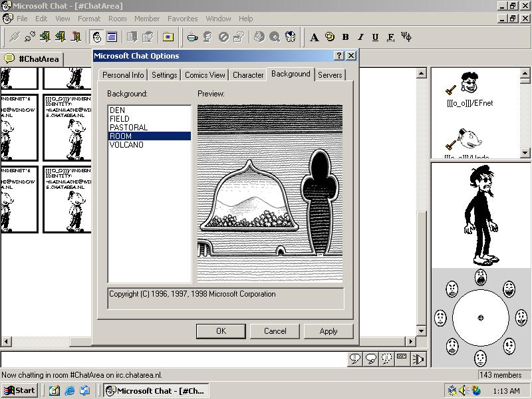Toggle the Comics View toolbar button
This screenshot has width=532, height=399.
tap(96, 37)
